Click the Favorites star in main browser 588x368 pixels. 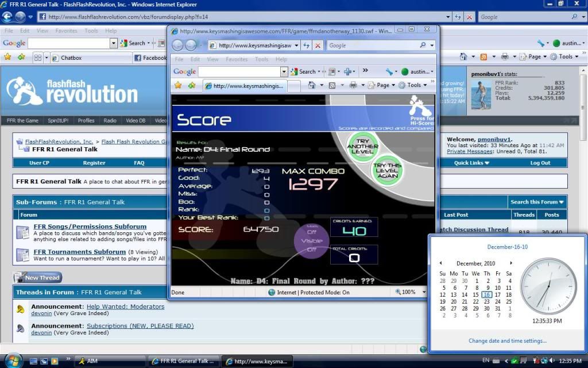pyautogui.click(x=8, y=57)
